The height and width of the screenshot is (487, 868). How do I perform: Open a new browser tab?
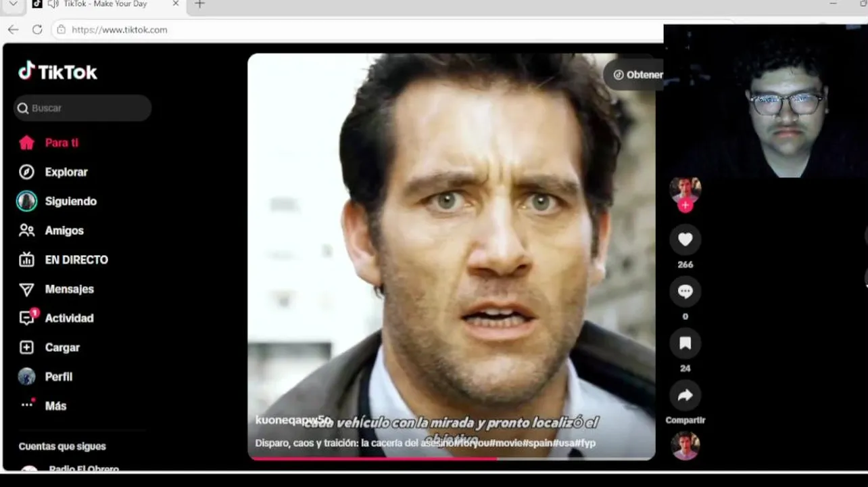pos(199,4)
